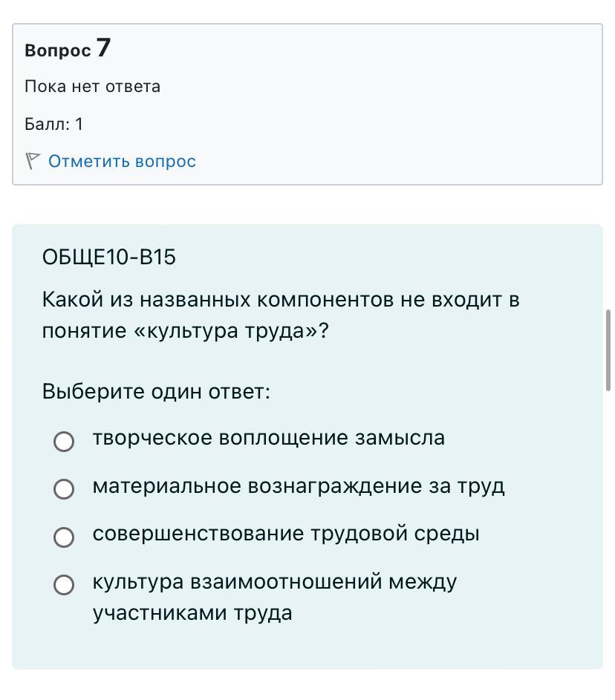Screen dimensions: 615x700
Task: Click the Отметить вопрос link
Action: (x=122, y=161)
